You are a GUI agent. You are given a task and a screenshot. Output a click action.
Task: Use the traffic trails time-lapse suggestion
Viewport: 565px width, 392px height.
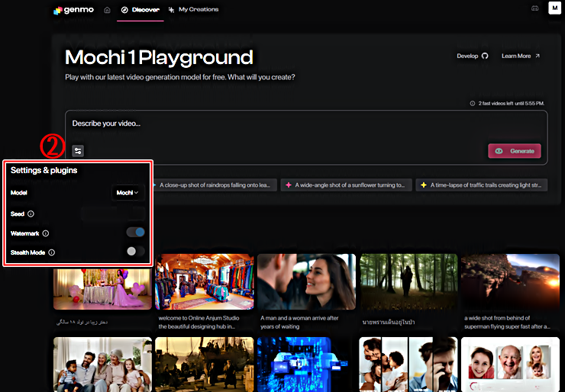tap(482, 185)
